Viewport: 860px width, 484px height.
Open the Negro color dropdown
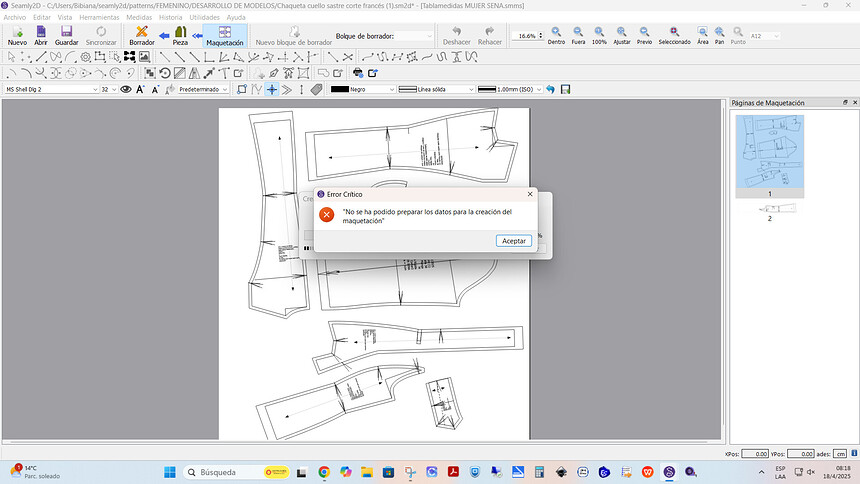coord(362,89)
